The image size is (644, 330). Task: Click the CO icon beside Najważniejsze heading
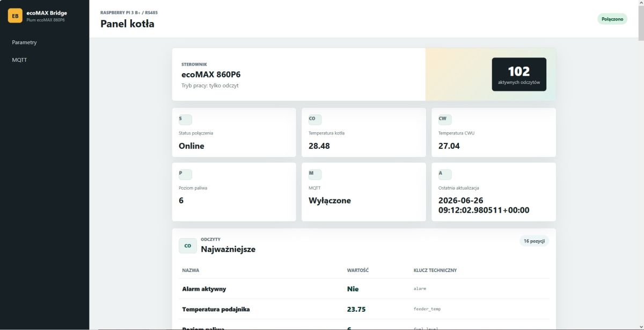[188, 246]
